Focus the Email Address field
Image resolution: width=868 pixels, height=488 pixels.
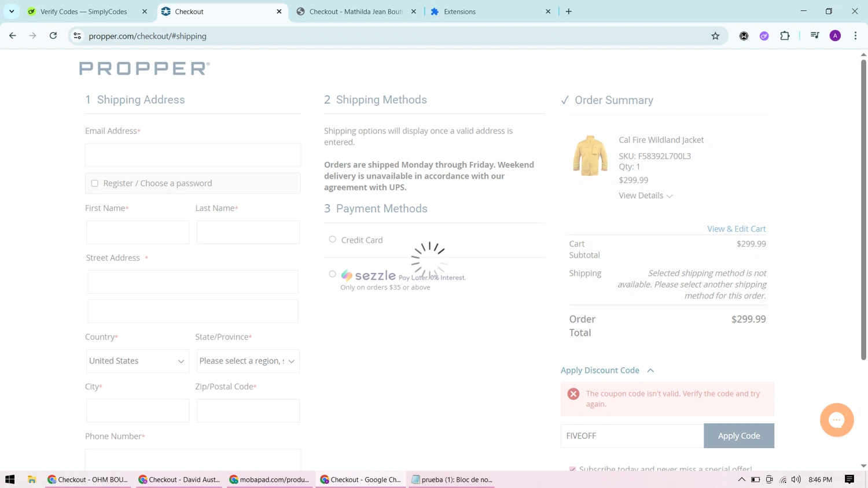193,155
